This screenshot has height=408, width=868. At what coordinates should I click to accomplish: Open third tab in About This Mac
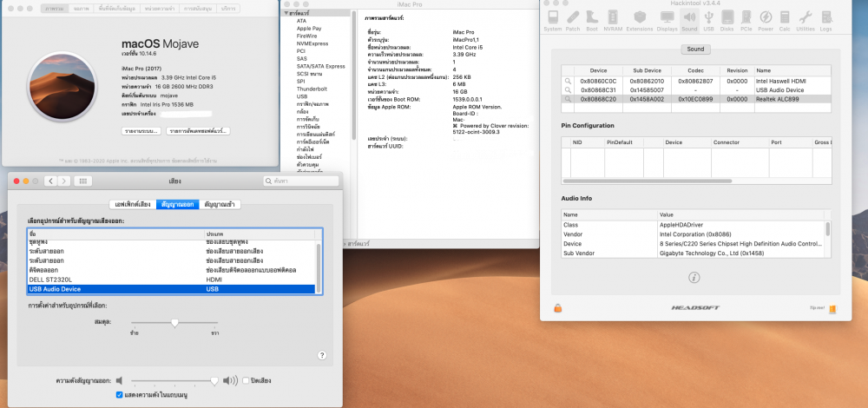tap(117, 9)
